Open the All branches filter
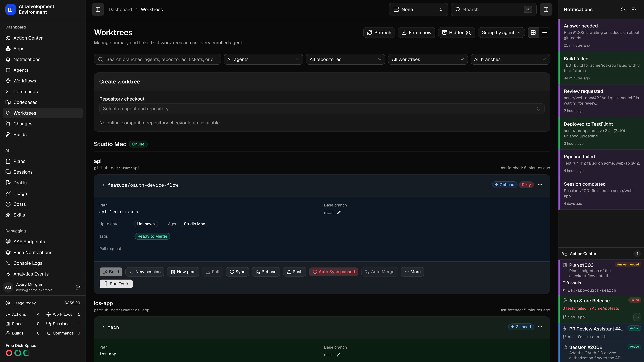 pyautogui.click(x=510, y=59)
